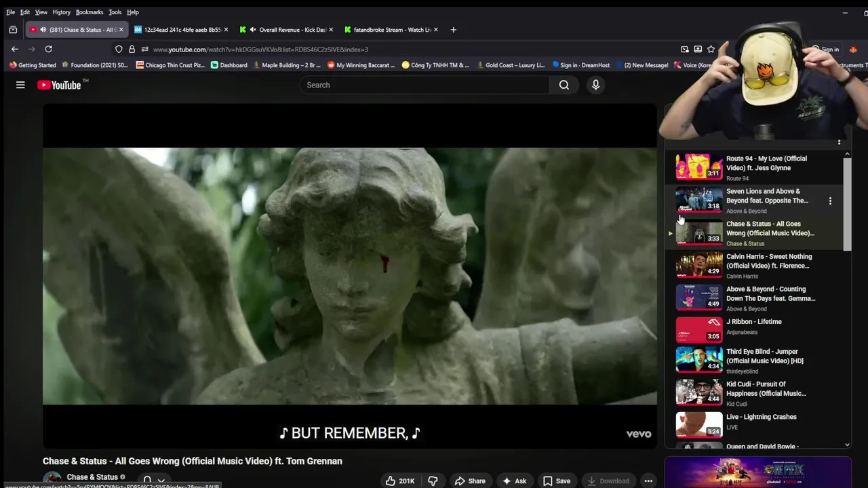Image resolution: width=868 pixels, height=488 pixels.
Task: Open the Tools menu
Action: (x=115, y=12)
